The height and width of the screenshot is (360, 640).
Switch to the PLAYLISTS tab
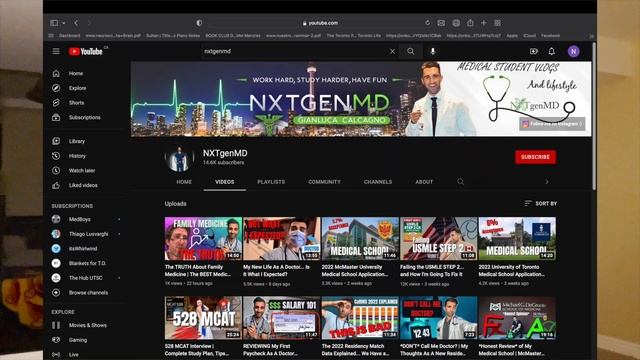click(x=271, y=182)
